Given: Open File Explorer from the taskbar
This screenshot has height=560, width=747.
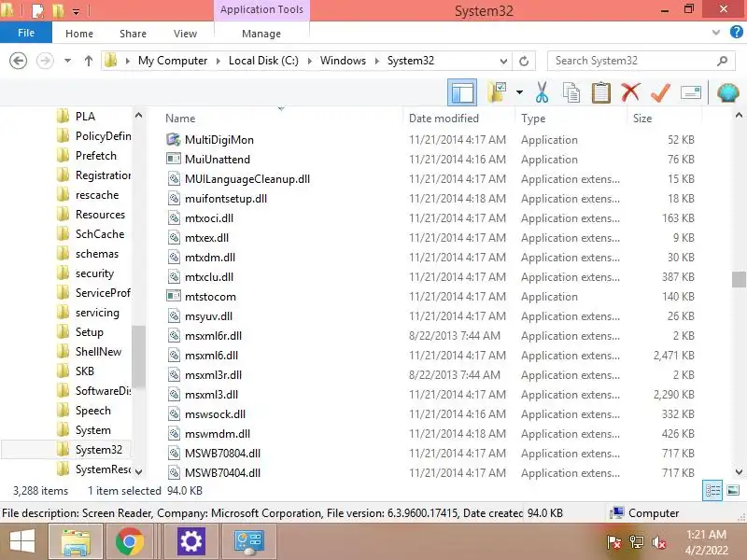Looking at the screenshot, I should pyautogui.click(x=76, y=541).
